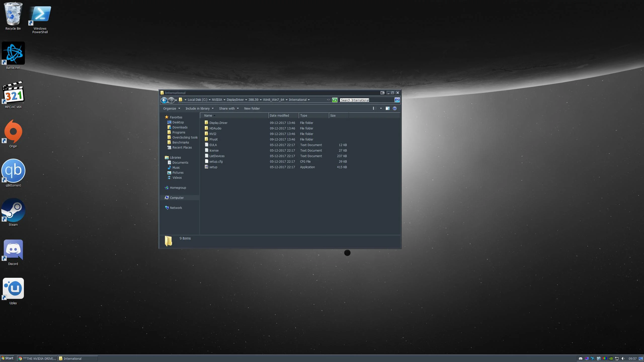Open the Start menu
This screenshot has width=644, height=362.
point(8,358)
